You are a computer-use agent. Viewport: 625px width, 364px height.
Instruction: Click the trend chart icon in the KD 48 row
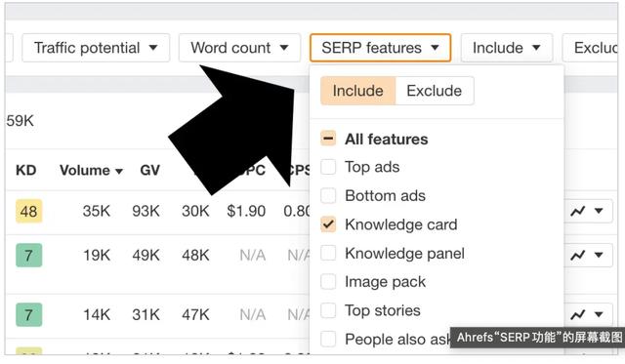click(577, 211)
